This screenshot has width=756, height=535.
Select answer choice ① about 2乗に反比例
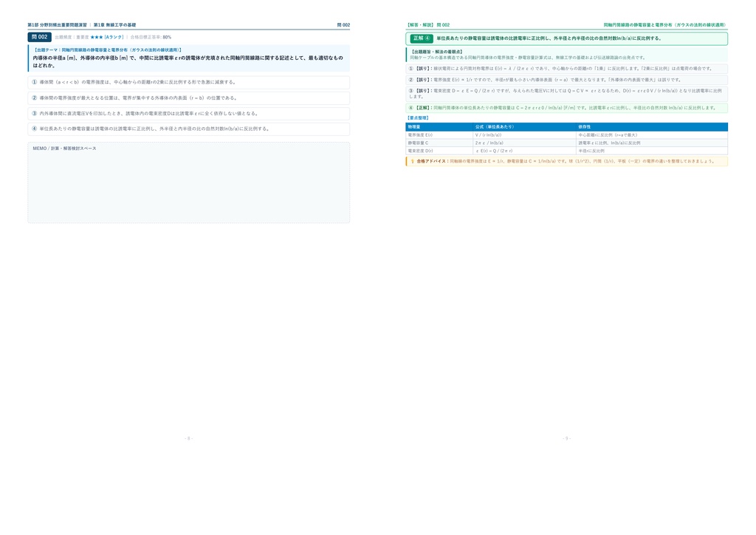(x=188, y=83)
